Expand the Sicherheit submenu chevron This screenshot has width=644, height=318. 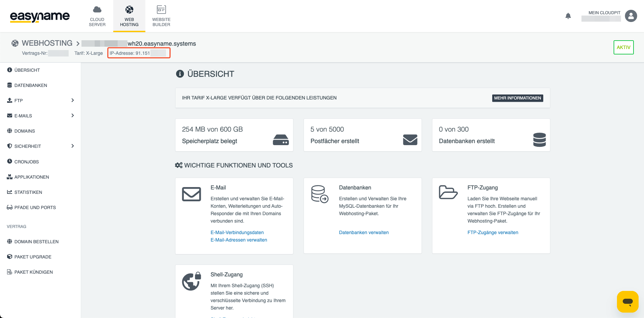(x=73, y=146)
